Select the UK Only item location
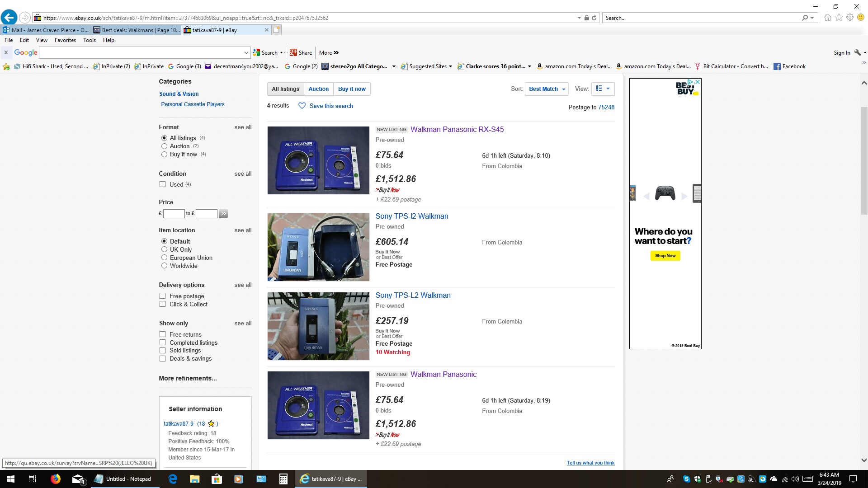This screenshot has width=868, height=488. (164, 249)
